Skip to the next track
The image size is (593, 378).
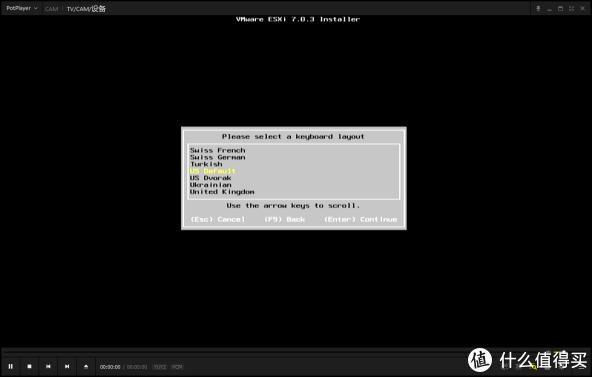pyautogui.click(x=67, y=366)
